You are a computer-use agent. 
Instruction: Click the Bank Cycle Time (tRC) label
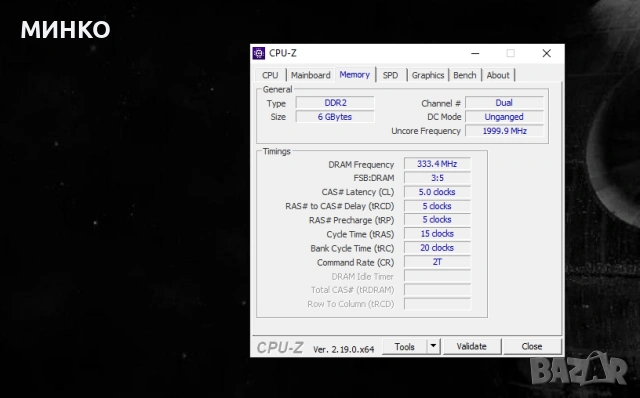click(x=352, y=249)
